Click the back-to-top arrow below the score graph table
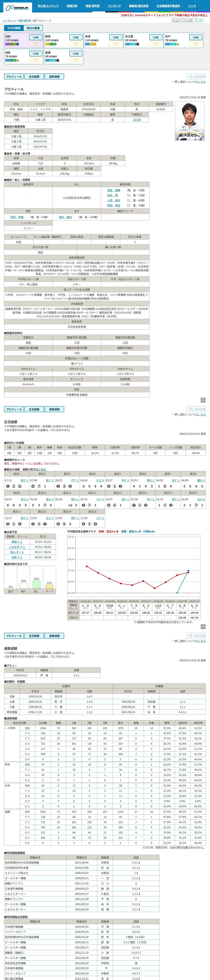The height and width of the screenshot is (980, 210). pyautogui.click(x=203, y=627)
